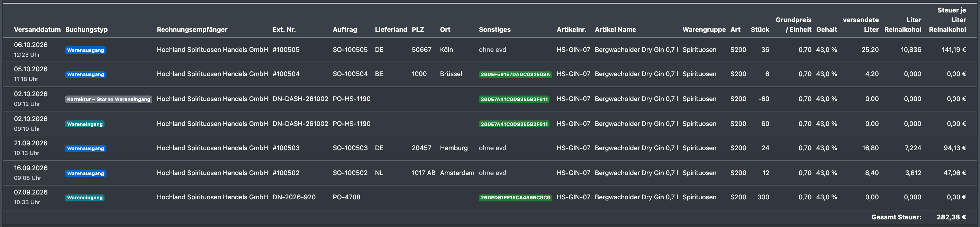Click the Versanddatum column header
Screen dimensions: 980x227
pyautogui.click(x=37, y=30)
